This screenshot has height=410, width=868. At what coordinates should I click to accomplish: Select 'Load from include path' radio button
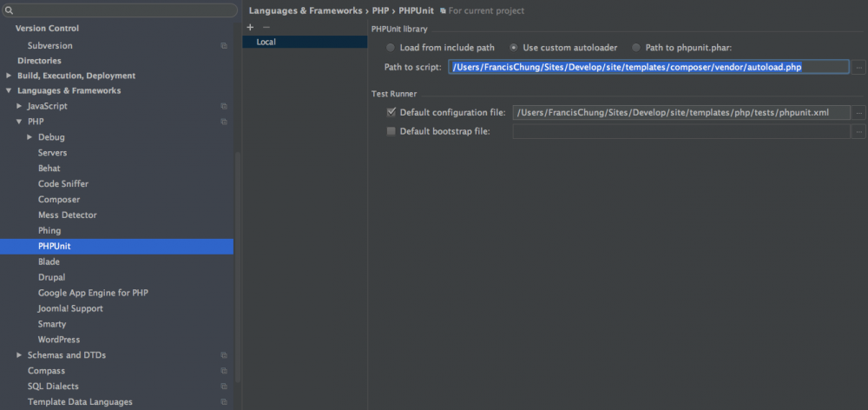391,48
